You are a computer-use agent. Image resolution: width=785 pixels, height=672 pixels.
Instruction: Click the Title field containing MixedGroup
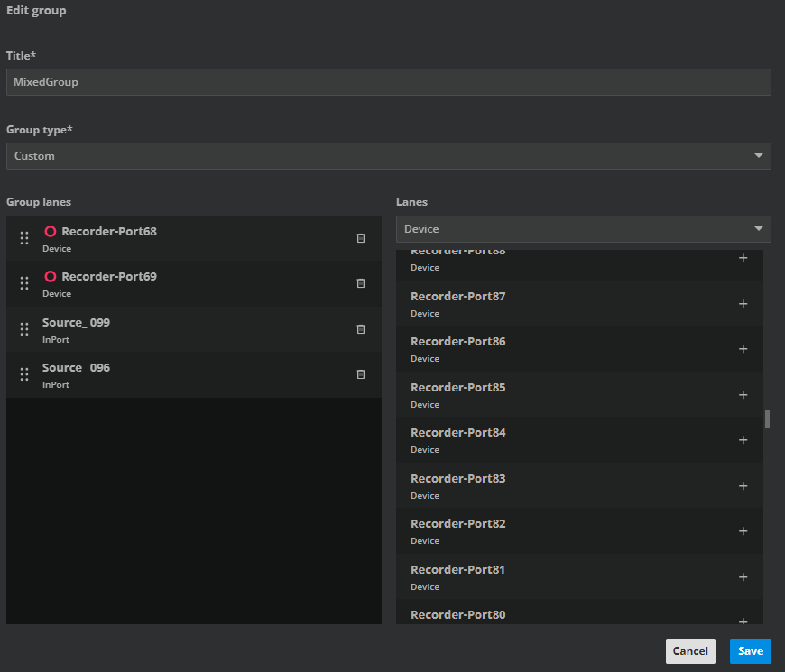[388, 82]
